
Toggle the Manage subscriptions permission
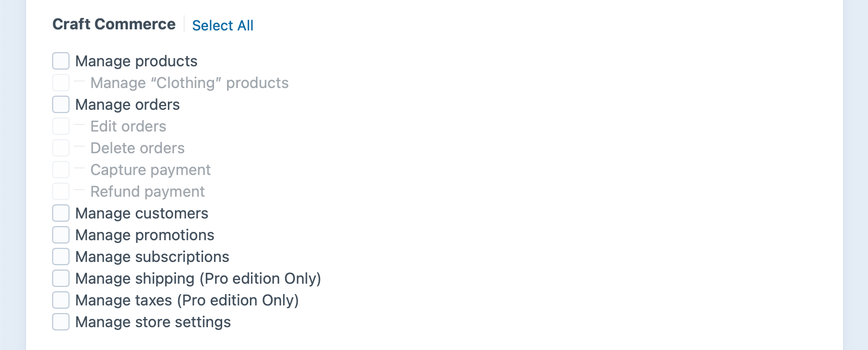click(60, 257)
